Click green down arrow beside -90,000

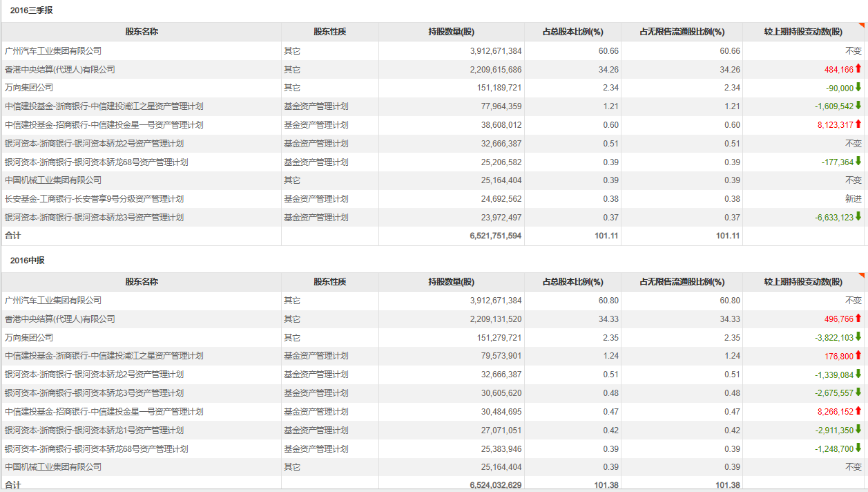pyautogui.click(x=858, y=87)
